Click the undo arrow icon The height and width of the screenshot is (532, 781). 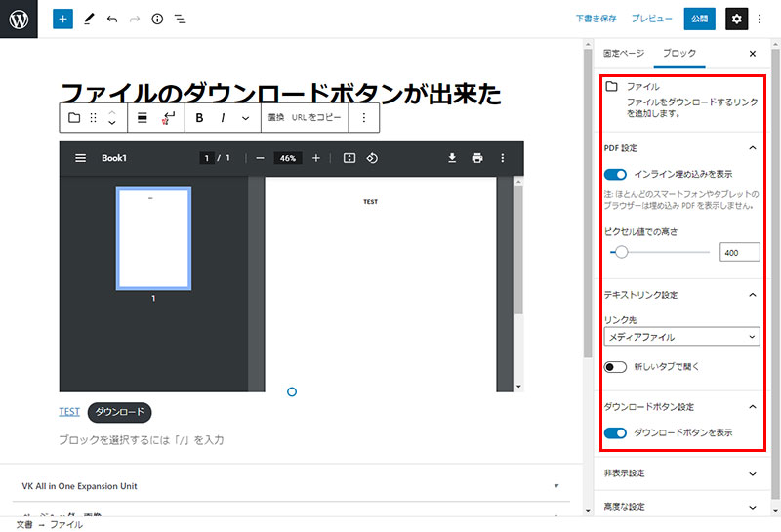click(112, 19)
